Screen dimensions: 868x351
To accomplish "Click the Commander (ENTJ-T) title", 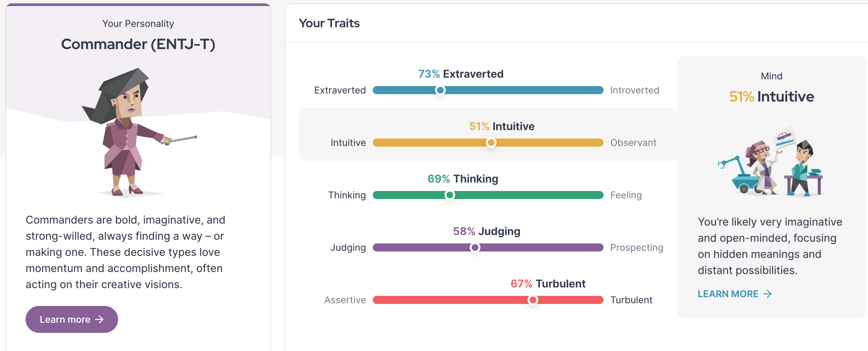I will coord(138,44).
